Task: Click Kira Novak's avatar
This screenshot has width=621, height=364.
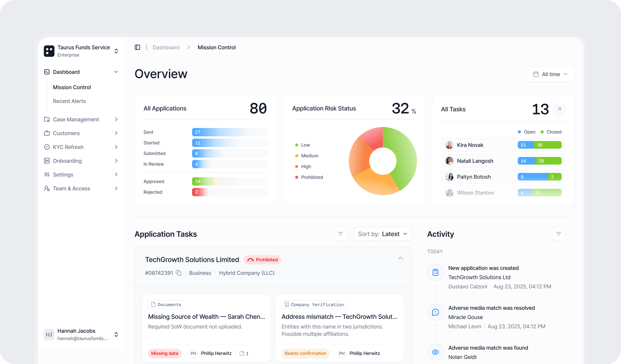Action: (449, 145)
